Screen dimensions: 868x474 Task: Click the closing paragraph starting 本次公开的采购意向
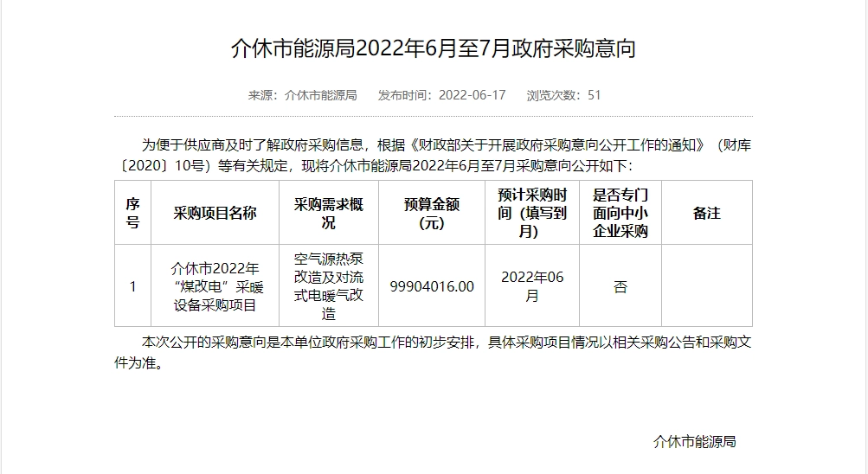(x=434, y=352)
